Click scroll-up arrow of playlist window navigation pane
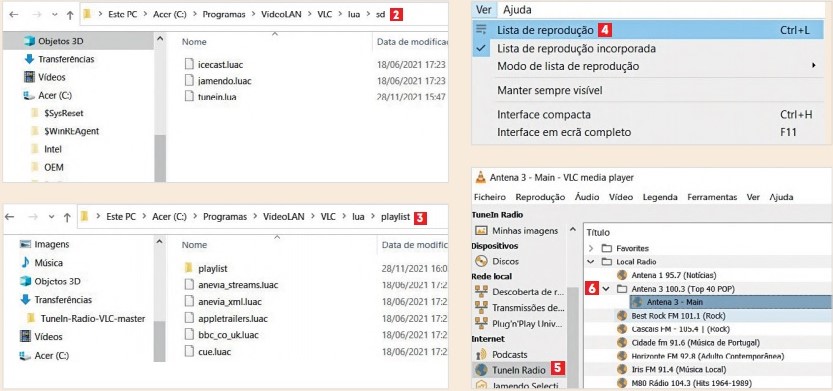The height and width of the screenshot is (391, 833). coord(160,242)
